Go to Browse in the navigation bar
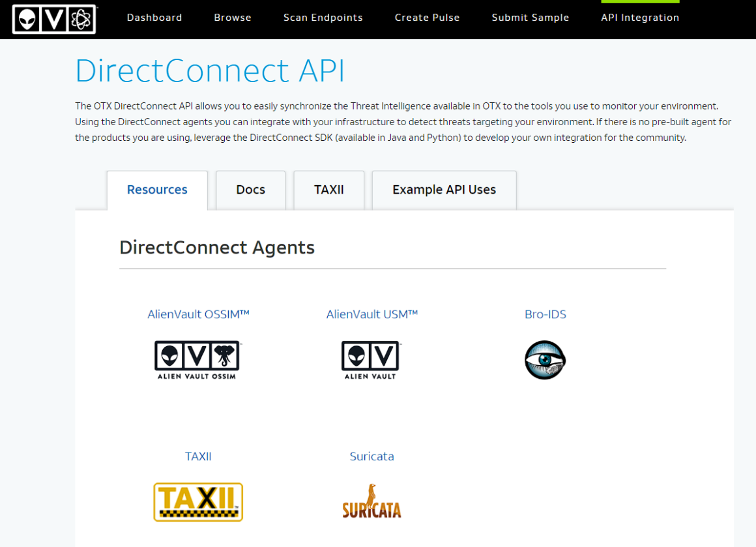Viewport: 756px width, 547px height. [x=233, y=18]
